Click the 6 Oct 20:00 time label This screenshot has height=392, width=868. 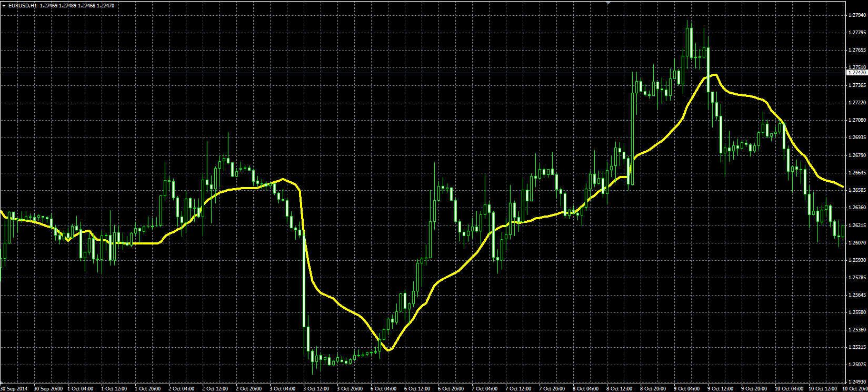[452, 389]
